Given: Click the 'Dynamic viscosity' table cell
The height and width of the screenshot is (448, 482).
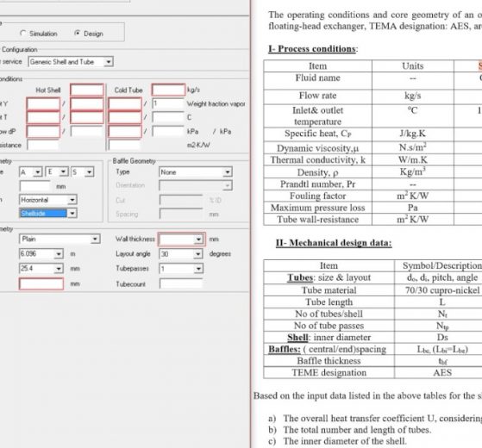Looking at the screenshot, I should 317,148.
